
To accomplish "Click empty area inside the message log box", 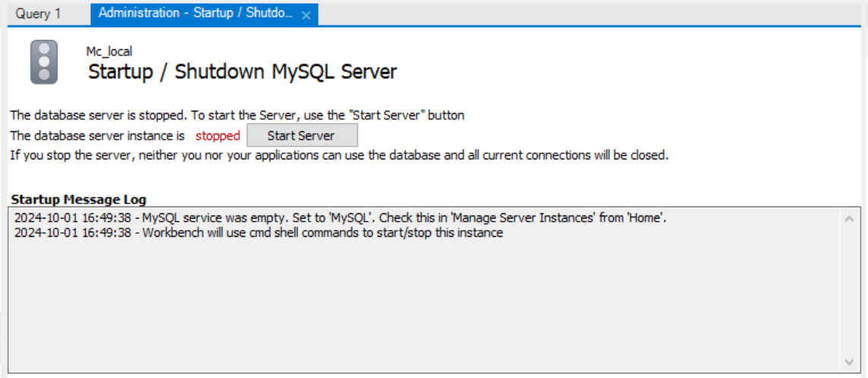I will click(x=425, y=304).
